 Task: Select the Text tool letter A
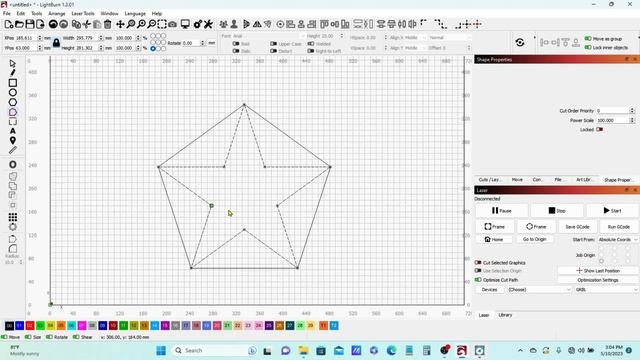tap(13, 131)
